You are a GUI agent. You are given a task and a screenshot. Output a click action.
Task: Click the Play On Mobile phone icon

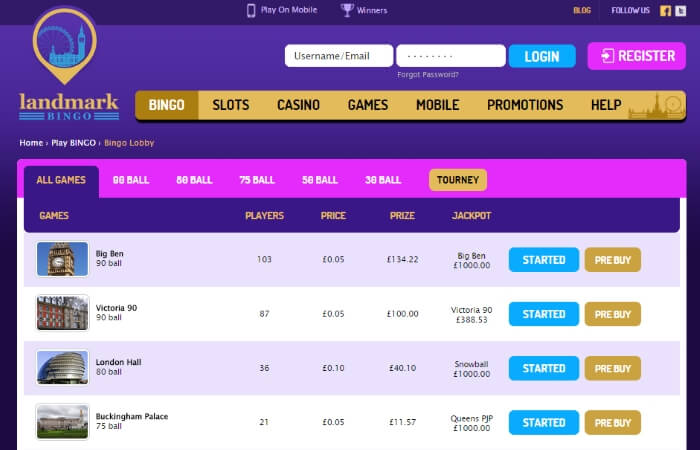251,10
